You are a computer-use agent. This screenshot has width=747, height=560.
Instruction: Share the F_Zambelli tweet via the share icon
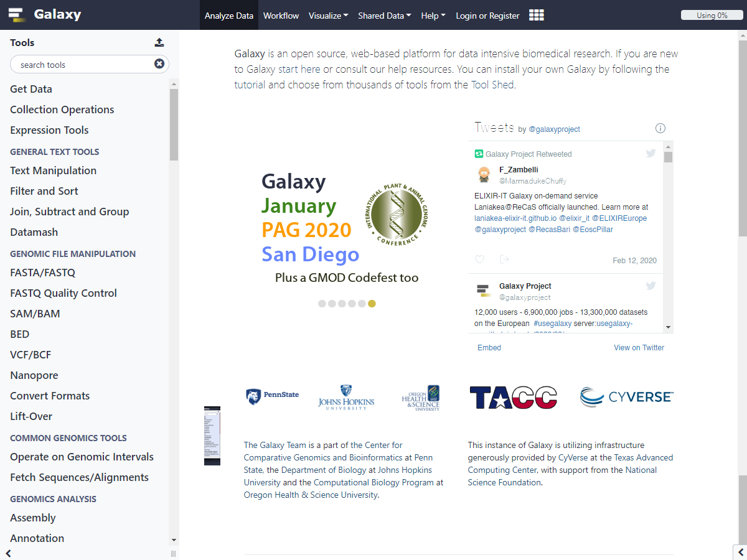[504, 259]
